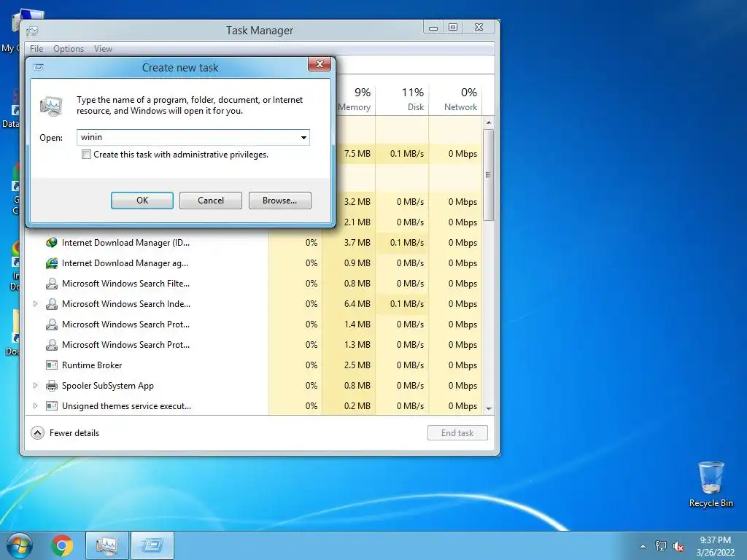
Task: Select the Runtime Broker row text
Action: (x=92, y=365)
